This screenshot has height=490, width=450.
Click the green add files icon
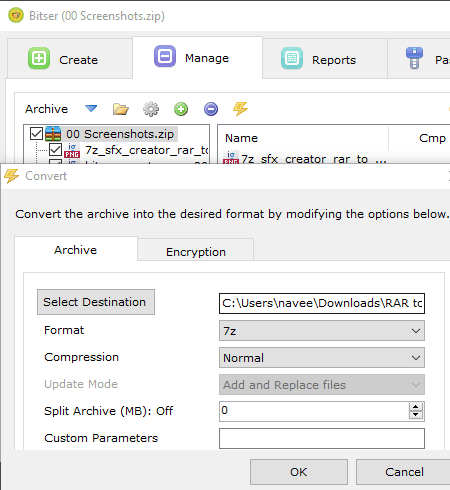(x=181, y=109)
